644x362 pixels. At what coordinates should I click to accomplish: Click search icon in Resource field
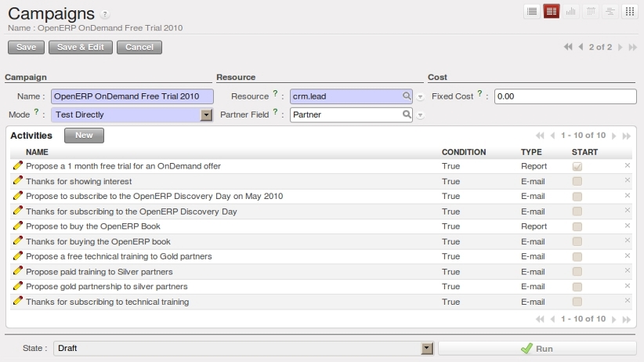pos(407,96)
